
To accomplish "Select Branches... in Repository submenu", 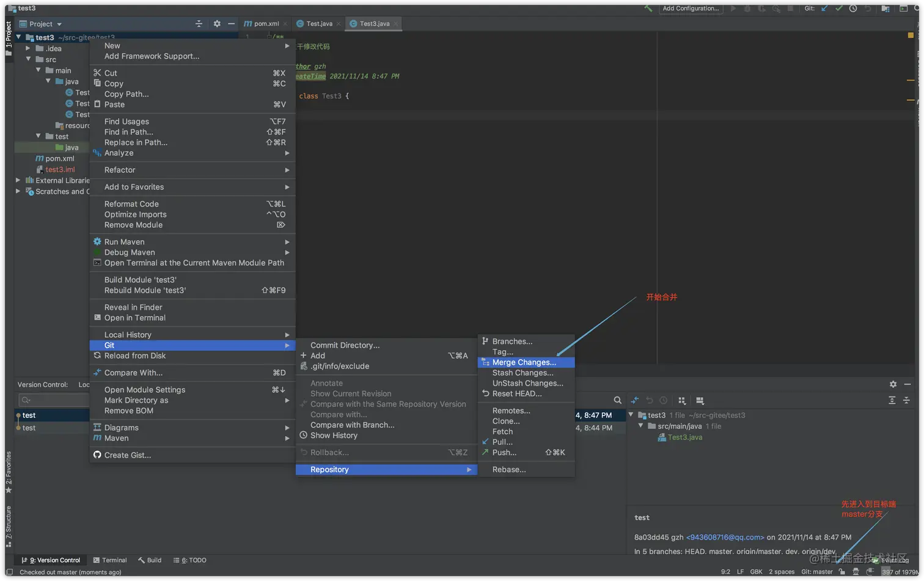I will (526, 342).
